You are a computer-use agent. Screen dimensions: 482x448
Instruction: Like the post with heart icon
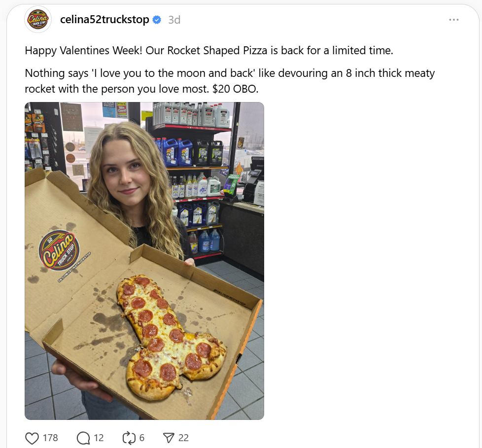32,438
